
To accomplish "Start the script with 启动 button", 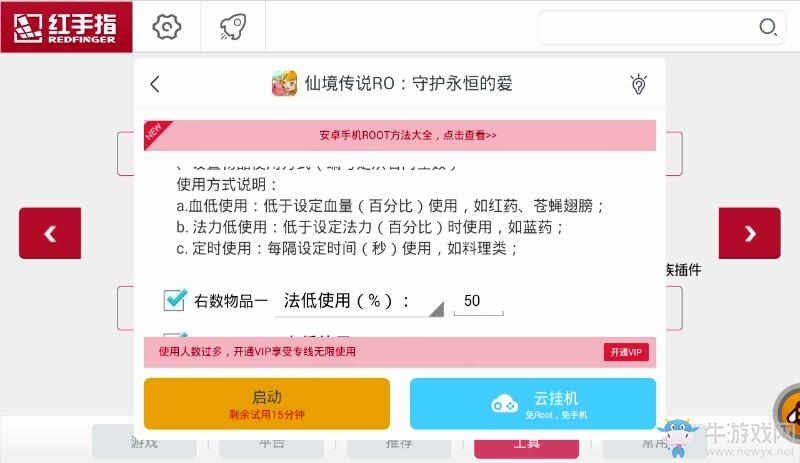I will [x=267, y=404].
